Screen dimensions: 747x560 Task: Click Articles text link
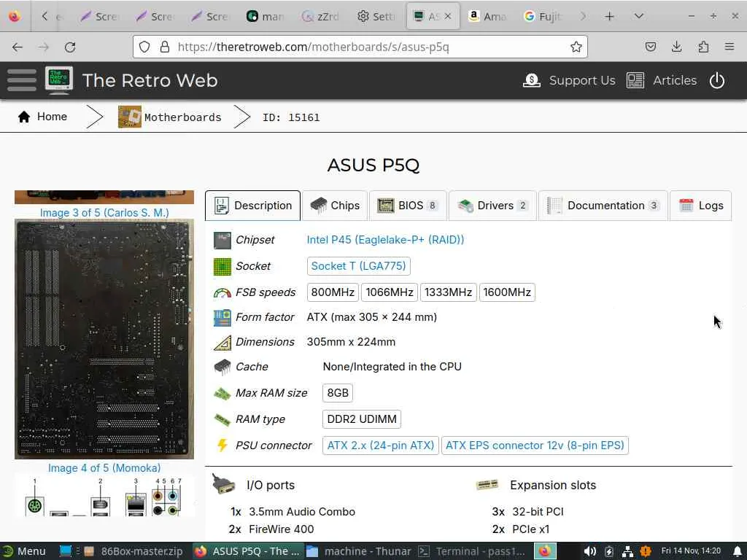(x=675, y=80)
